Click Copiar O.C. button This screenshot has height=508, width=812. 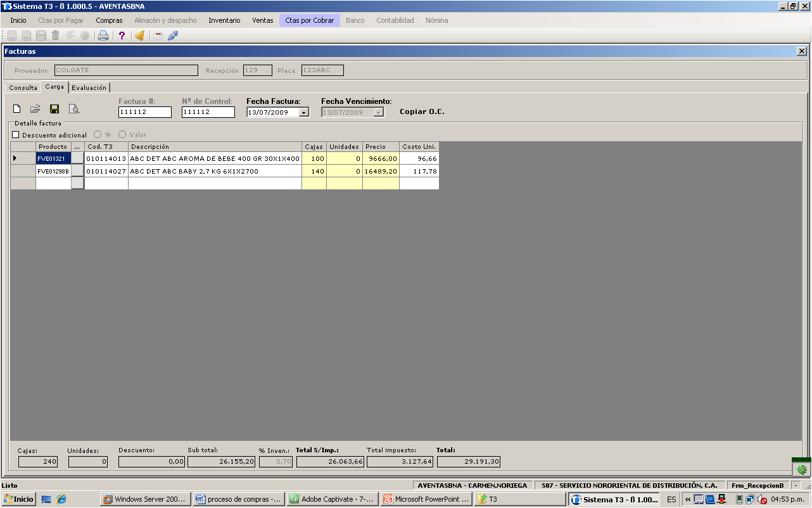[422, 111]
